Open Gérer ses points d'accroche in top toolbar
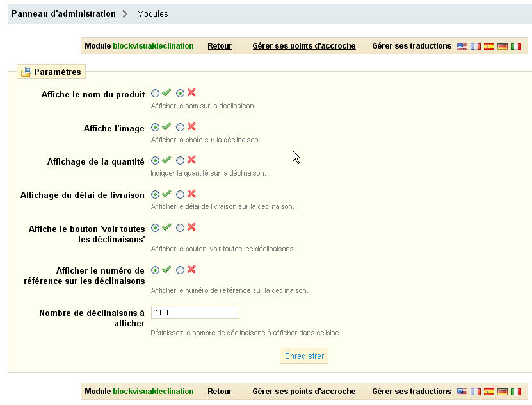 (304, 46)
